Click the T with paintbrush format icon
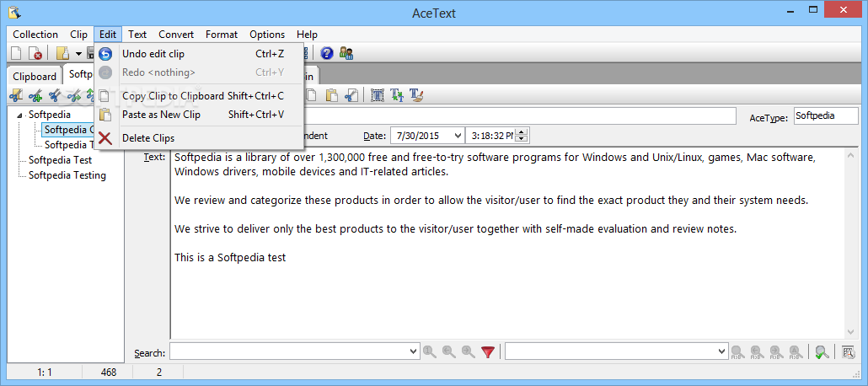This screenshot has width=868, height=386. (x=416, y=95)
